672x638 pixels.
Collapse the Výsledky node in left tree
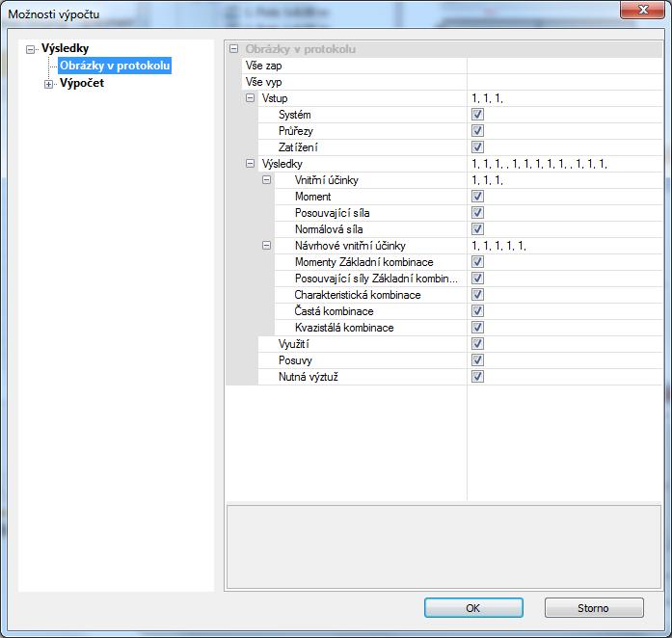30,50
